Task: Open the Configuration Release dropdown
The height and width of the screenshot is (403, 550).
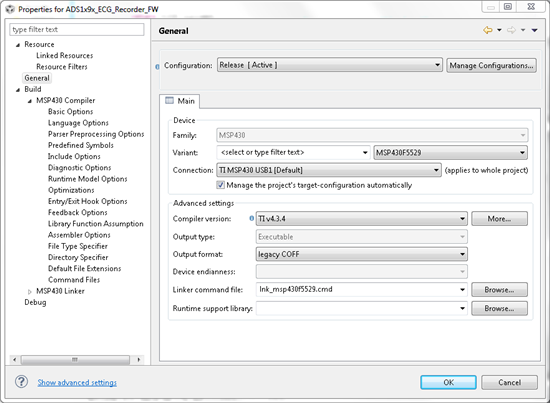Action: pyautogui.click(x=329, y=65)
